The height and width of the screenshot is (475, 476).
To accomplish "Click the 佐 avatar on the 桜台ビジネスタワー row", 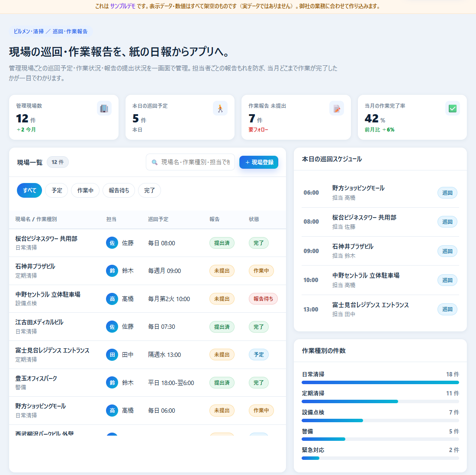I will (x=112, y=243).
